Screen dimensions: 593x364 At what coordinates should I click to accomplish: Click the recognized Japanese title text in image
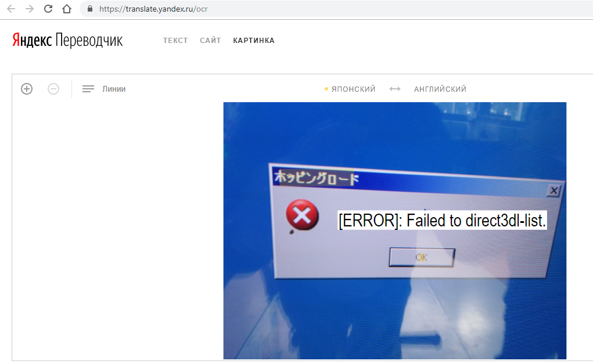[x=316, y=177]
